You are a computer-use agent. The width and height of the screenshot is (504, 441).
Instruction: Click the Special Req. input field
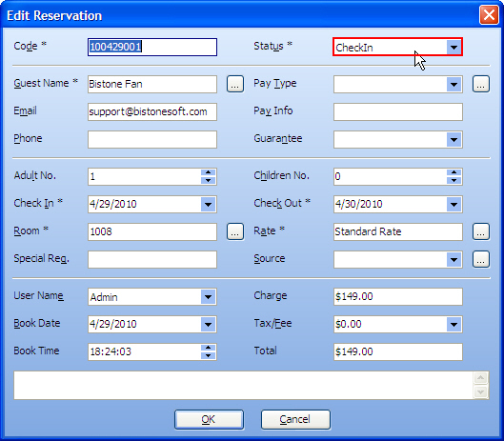(x=152, y=259)
